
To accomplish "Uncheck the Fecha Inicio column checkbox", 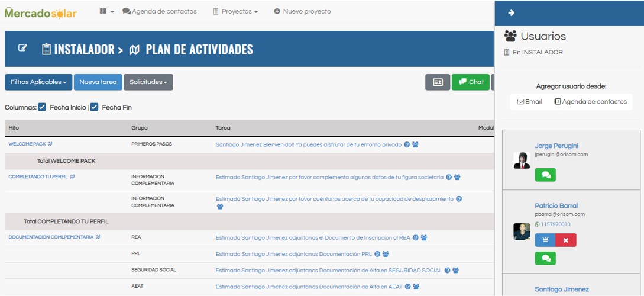I will pos(42,107).
